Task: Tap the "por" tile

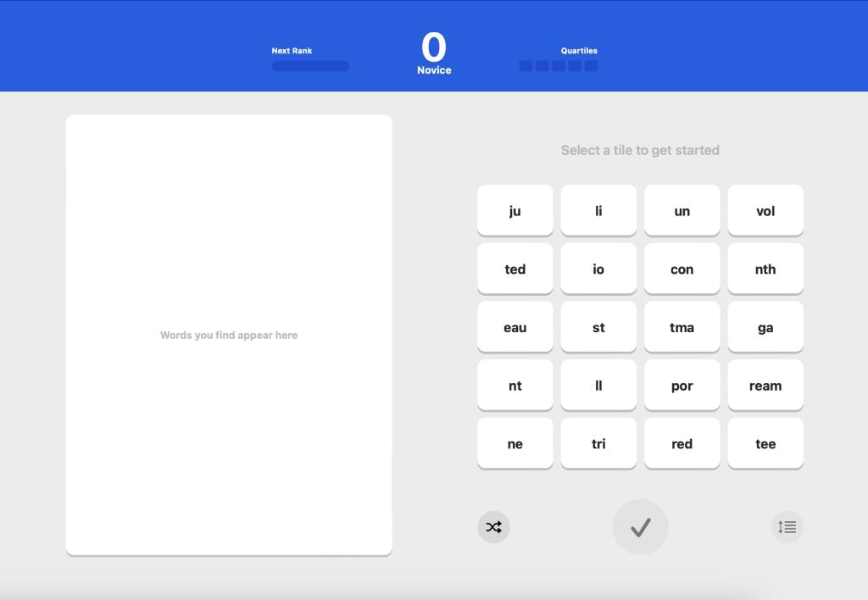Action: [682, 386]
